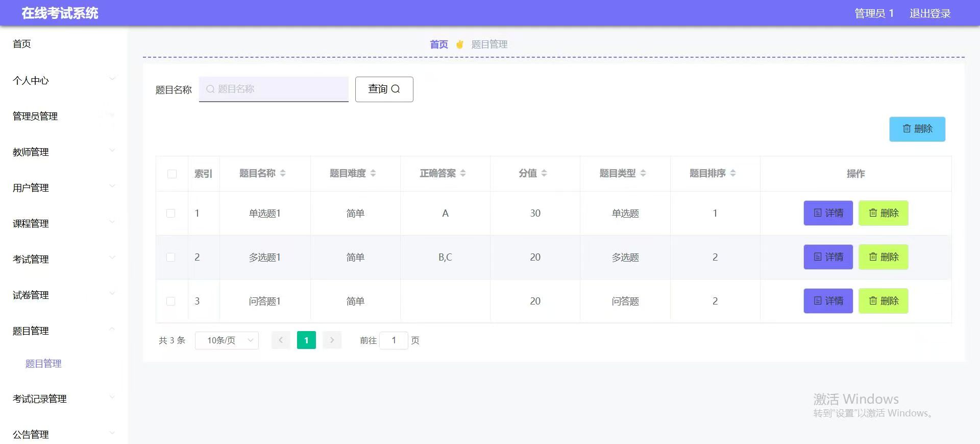Click 删除 for 多选题1 row
The height and width of the screenshot is (444, 980).
coord(884,257)
